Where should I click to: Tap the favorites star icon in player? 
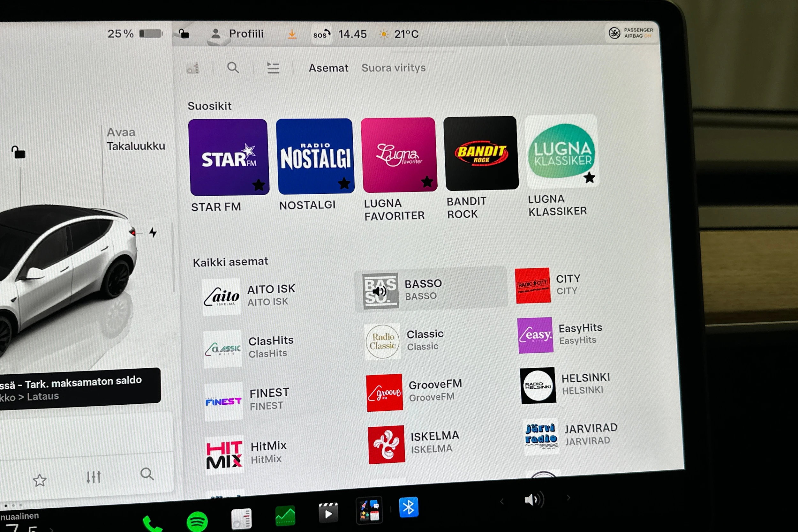pos(39,480)
